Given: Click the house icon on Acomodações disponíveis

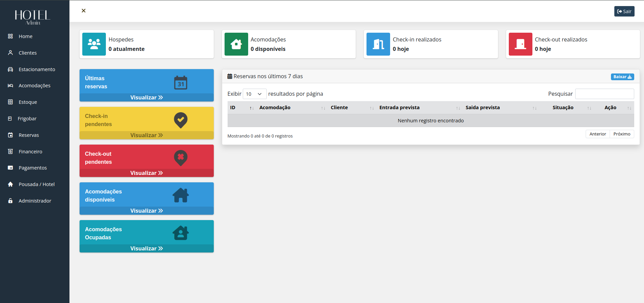Looking at the screenshot, I should (x=181, y=195).
